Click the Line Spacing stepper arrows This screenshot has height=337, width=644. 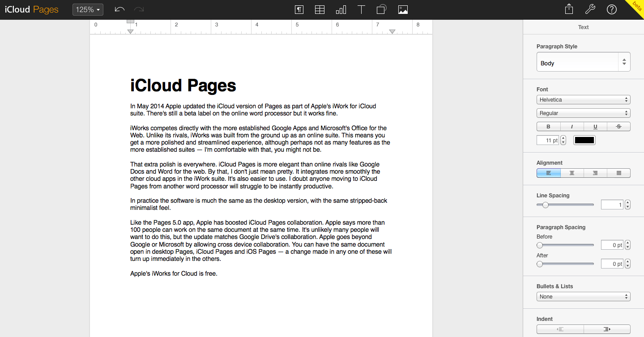(x=627, y=205)
